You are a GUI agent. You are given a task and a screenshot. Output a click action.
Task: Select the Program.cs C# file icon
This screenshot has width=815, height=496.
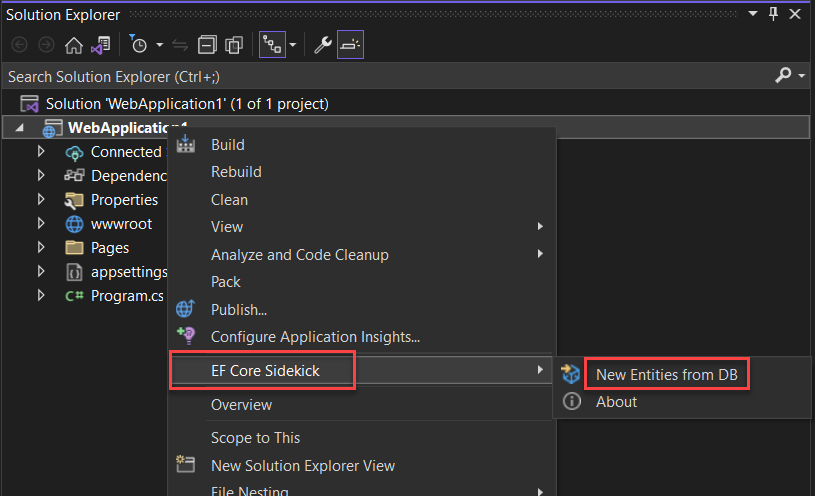tap(74, 296)
